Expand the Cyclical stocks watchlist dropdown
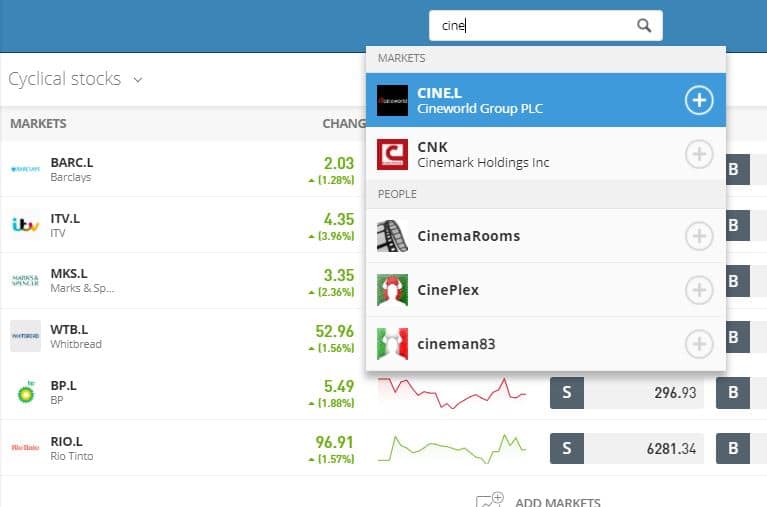Viewport: 767px width, 507px height. coord(138,80)
